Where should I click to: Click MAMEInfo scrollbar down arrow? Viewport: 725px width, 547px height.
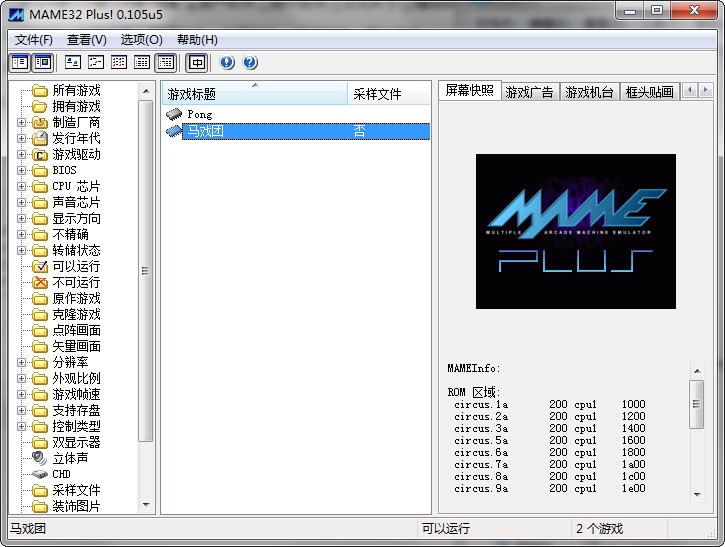[x=697, y=495]
